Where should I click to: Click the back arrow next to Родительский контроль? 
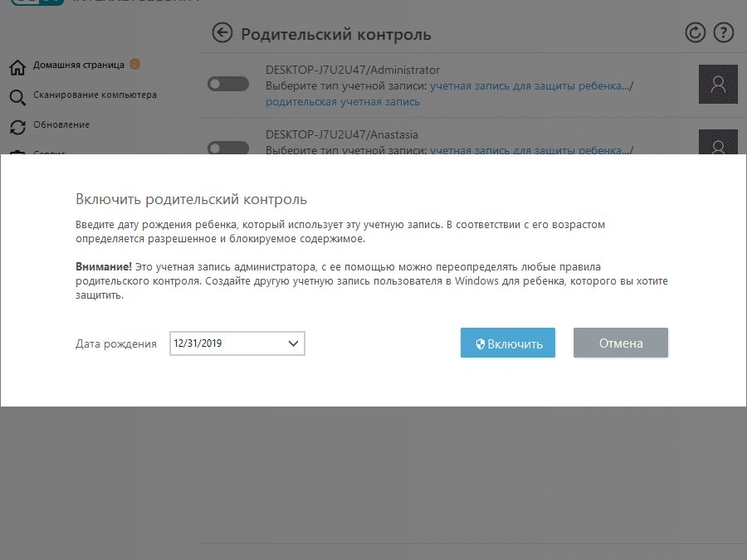click(222, 33)
